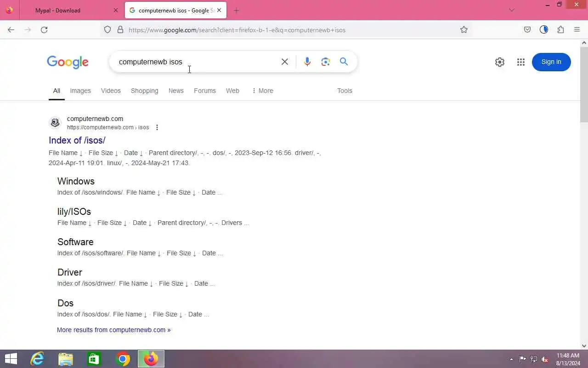Search by image with Google Lens
This screenshot has height=368, width=588.
tap(326, 62)
